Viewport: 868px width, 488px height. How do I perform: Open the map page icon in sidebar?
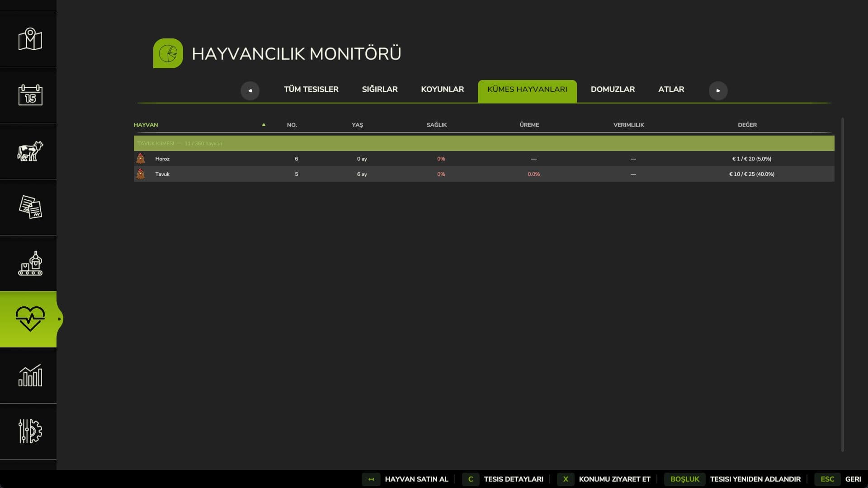click(30, 39)
